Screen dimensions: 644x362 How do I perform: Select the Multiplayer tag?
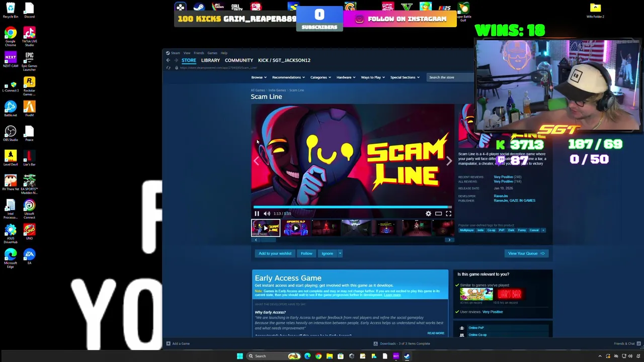[x=466, y=230]
